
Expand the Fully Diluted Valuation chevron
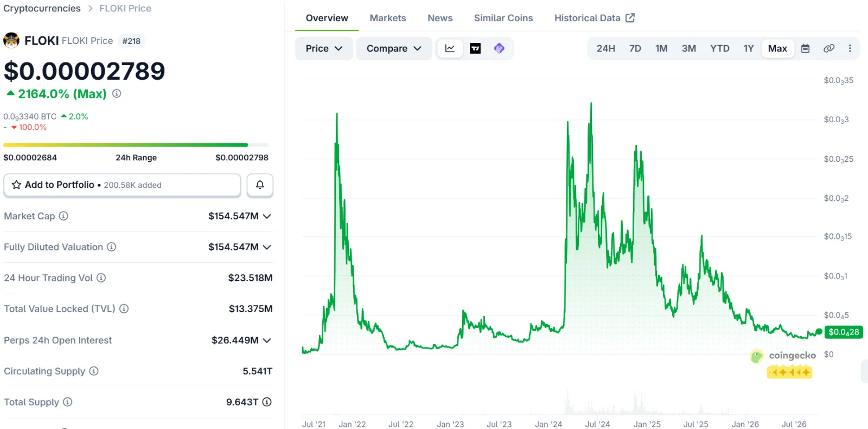pyautogui.click(x=267, y=247)
